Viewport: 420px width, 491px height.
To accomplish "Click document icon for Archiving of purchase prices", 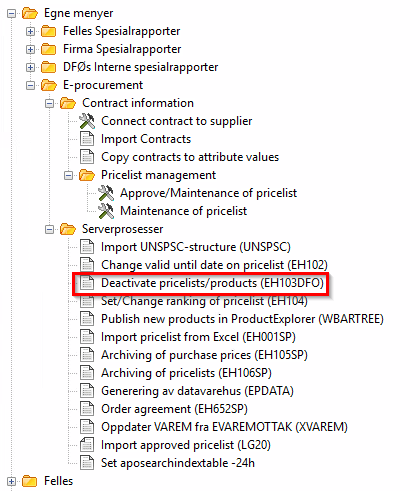I will (x=87, y=355).
